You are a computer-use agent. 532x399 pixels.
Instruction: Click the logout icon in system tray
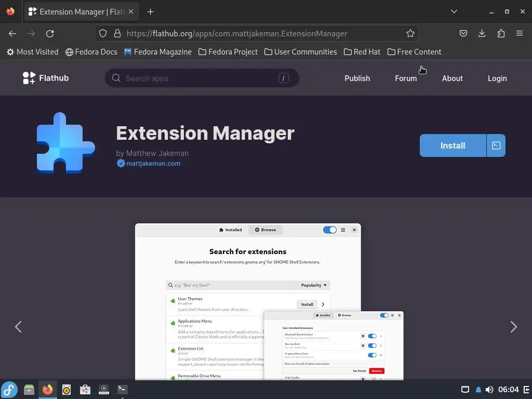coord(527,390)
